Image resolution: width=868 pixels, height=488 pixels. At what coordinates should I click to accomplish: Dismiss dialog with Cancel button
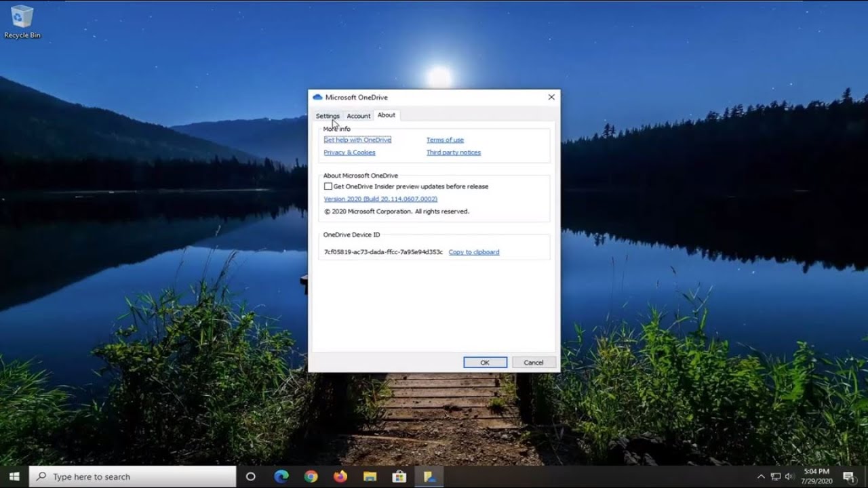click(x=534, y=363)
